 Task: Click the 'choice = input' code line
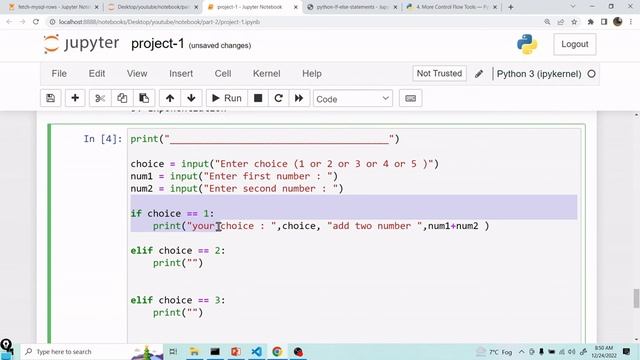point(285,164)
